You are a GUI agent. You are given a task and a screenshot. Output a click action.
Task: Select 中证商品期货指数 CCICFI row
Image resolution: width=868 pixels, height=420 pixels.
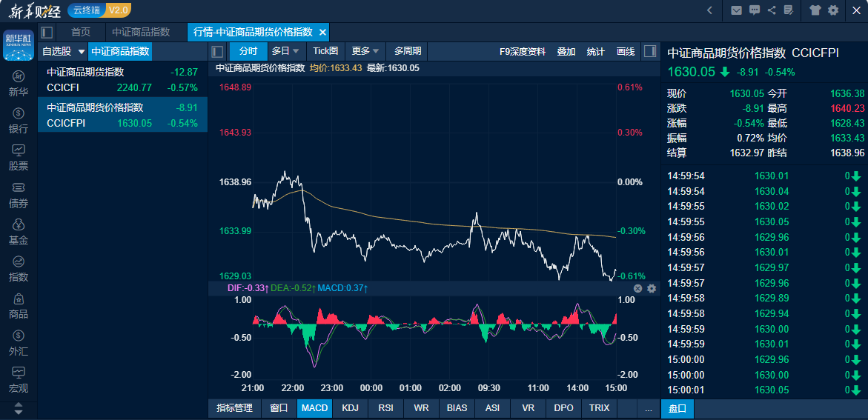pos(122,80)
